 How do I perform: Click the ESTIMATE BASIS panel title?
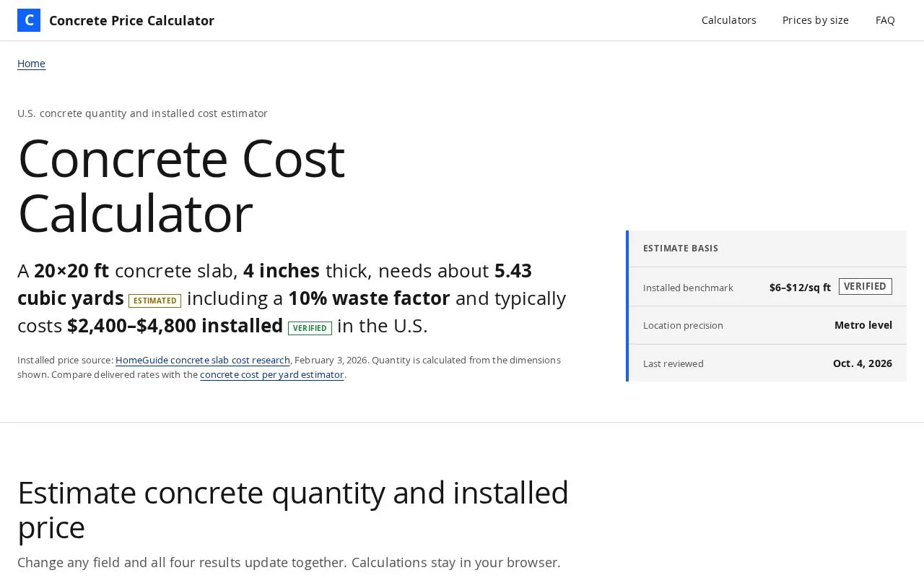pos(681,248)
